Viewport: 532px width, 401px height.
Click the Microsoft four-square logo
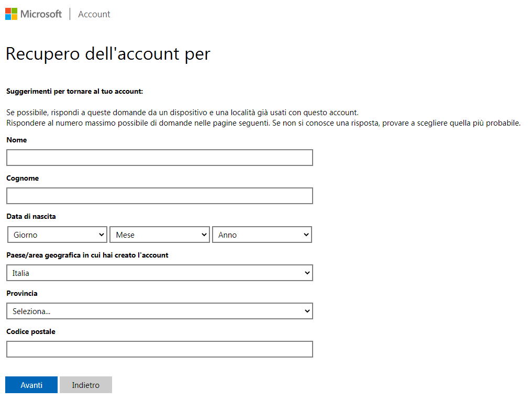point(11,14)
